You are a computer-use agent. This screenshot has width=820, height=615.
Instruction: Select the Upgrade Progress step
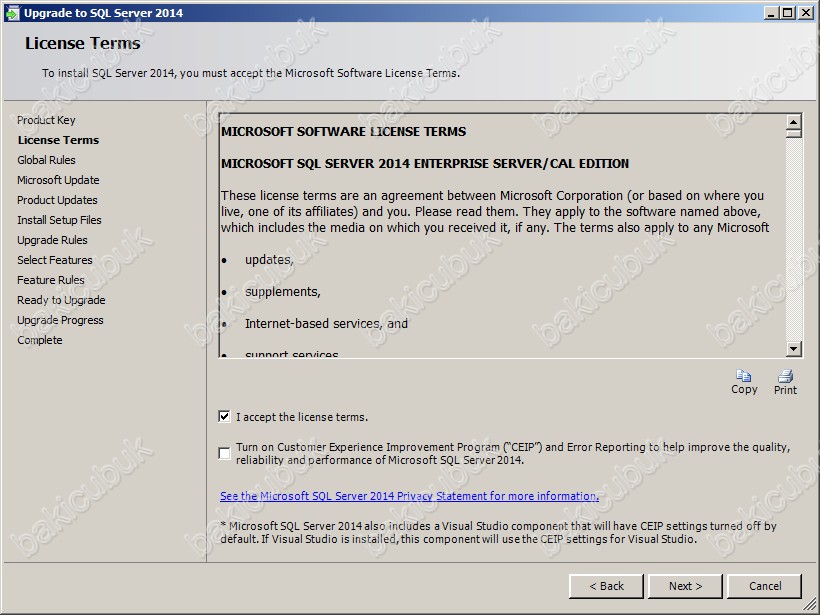(60, 320)
